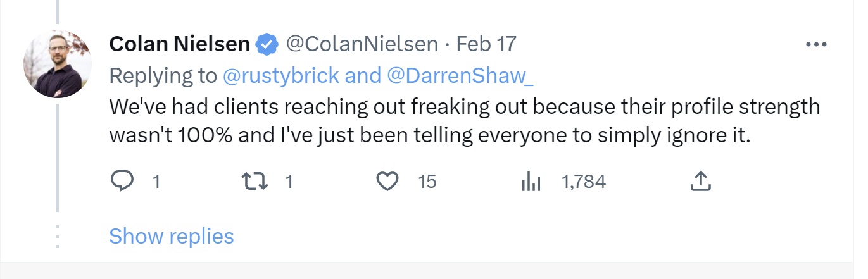Viewport: 868px width, 279px height.
Task: Retweet Colan Nielsen's post
Action: point(256,182)
